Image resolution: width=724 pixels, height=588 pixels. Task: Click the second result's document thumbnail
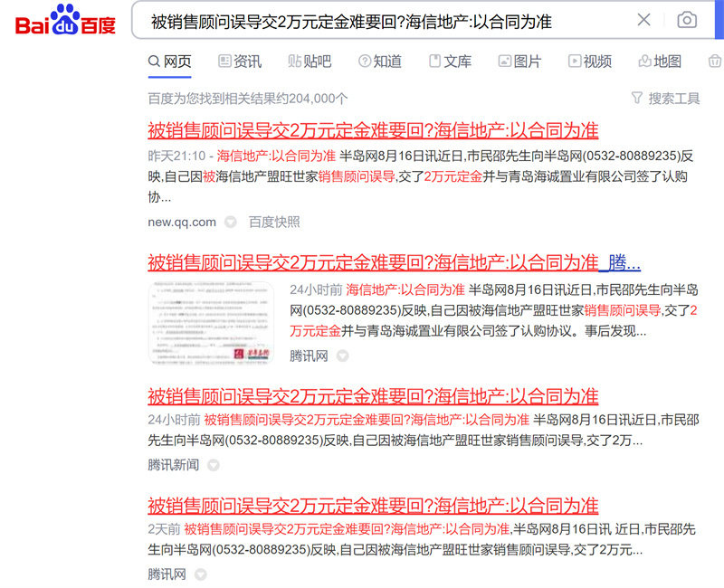(x=211, y=324)
